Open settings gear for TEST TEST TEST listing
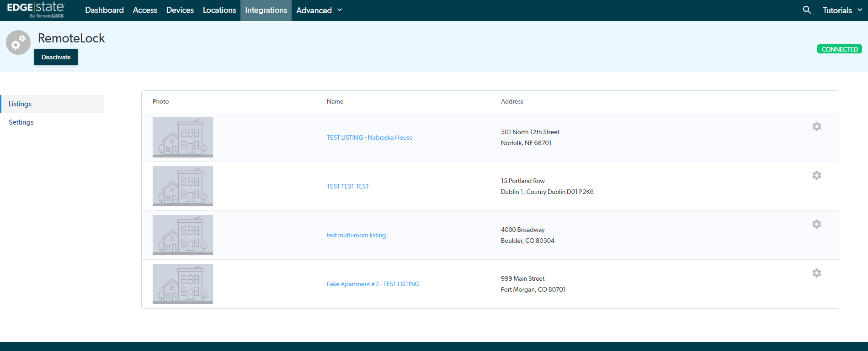The height and width of the screenshot is (351, 868). point(816,175)
